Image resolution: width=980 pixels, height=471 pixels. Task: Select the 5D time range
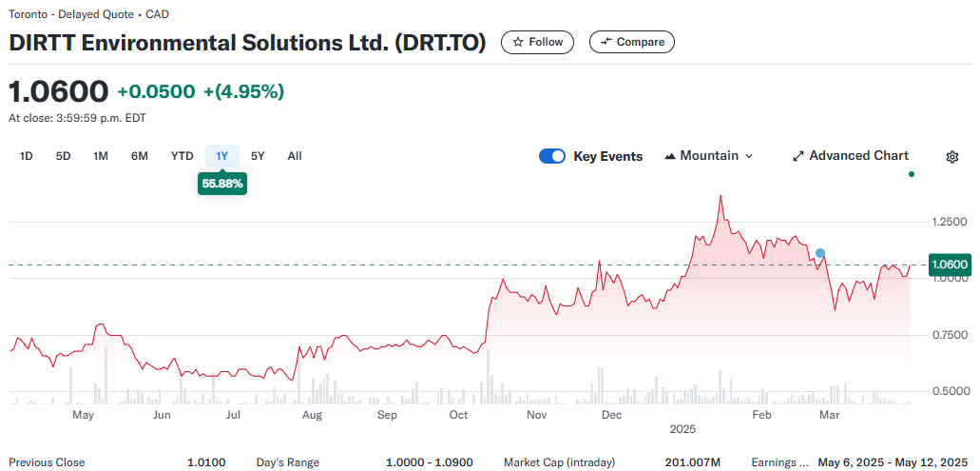point(63,156)
